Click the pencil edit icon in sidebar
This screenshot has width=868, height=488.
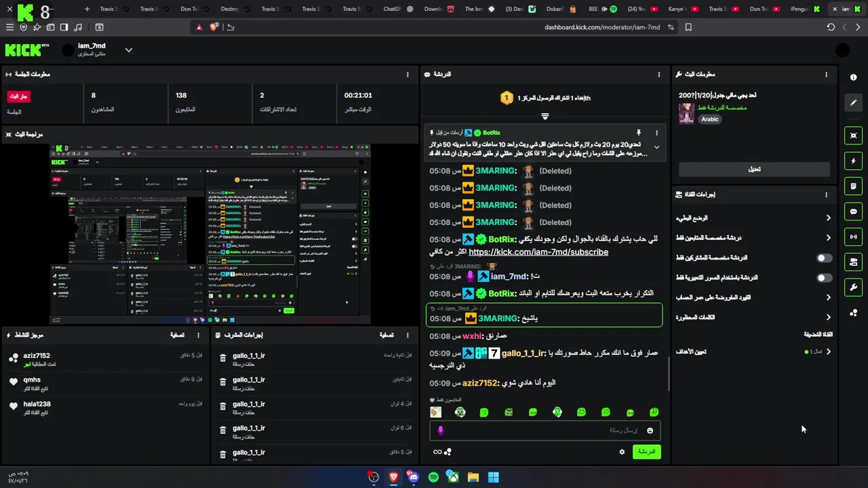(x=853, y=103)
